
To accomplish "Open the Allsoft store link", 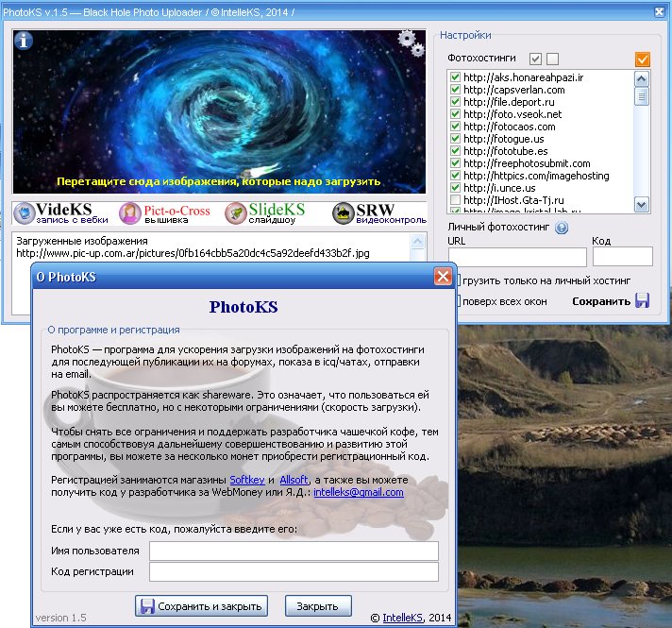I will (x=294, y=480).
